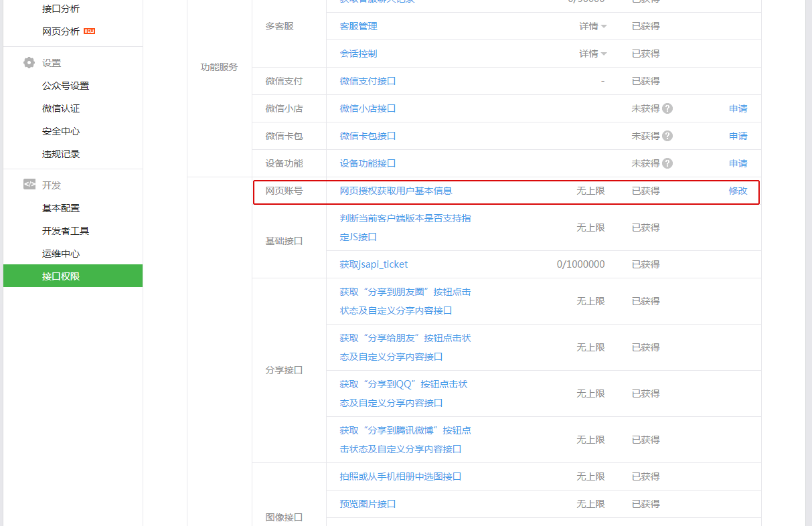Expand 详情 dropdown for 会话控制
This screenshot has width=812, height=526.
[593, 54]
